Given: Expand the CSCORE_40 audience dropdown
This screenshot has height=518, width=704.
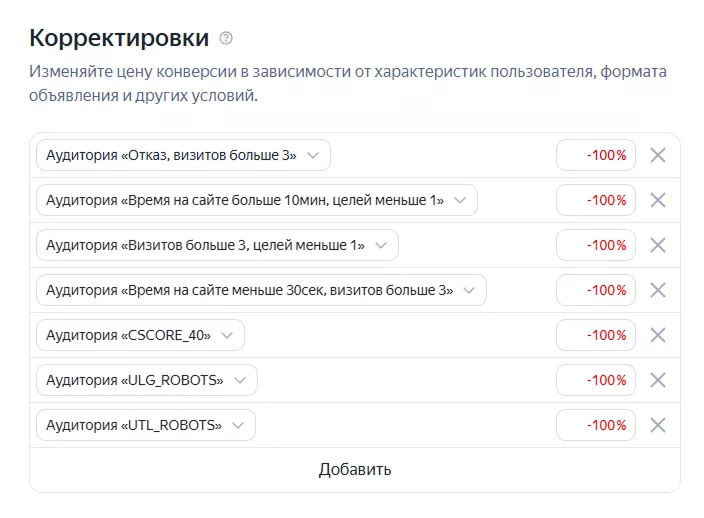Looking at the screenshot, I should point(141,335).
